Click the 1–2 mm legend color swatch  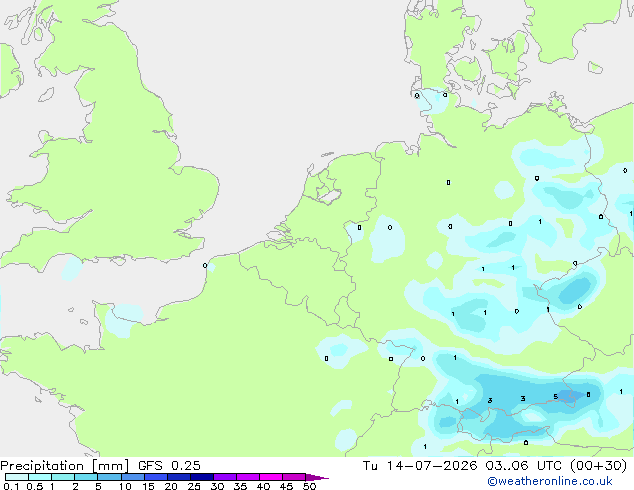coord(63,477)
